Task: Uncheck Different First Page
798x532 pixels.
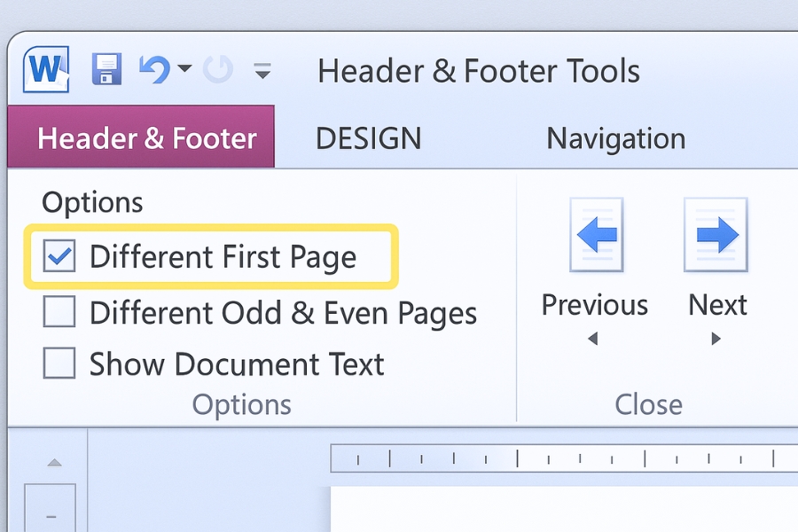Action: 59,256
